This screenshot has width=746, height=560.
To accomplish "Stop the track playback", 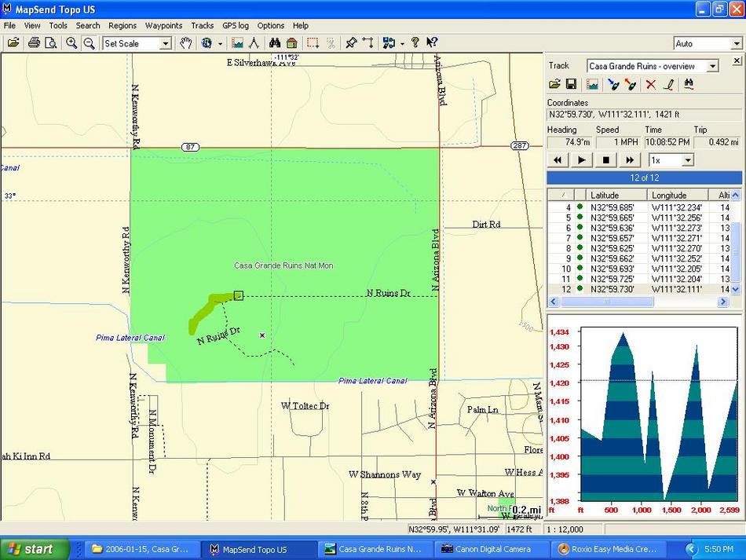I will point(605,160).
